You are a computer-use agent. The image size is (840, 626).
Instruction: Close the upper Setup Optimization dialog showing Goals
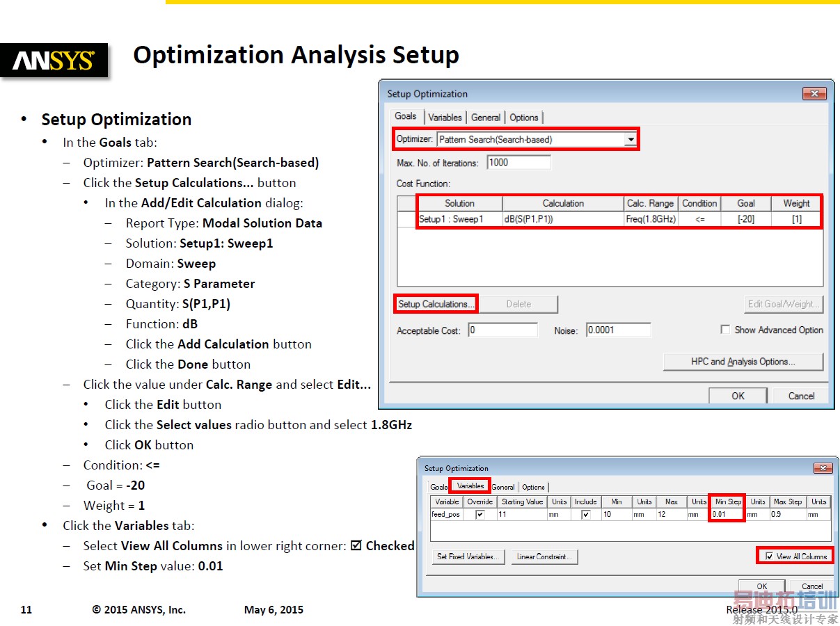coord(814,94)
